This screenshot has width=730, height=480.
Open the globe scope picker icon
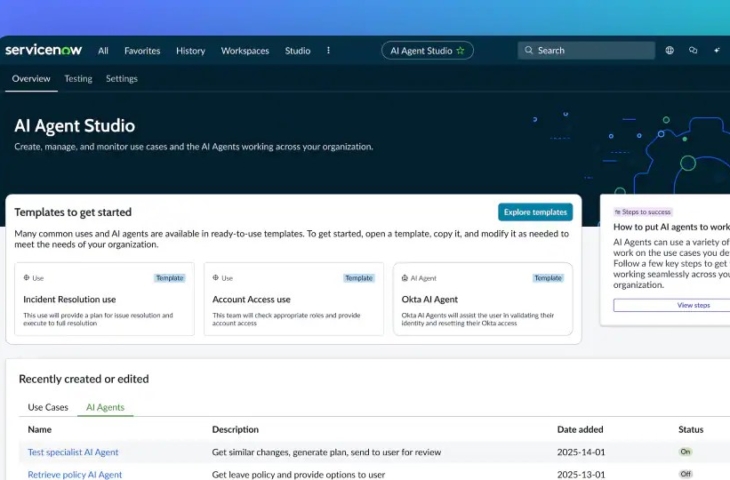tap(669, 50)
